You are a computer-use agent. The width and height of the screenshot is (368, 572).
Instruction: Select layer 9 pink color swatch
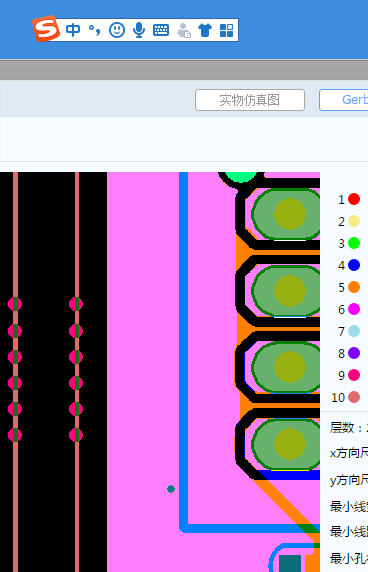(x=354, y=375)
